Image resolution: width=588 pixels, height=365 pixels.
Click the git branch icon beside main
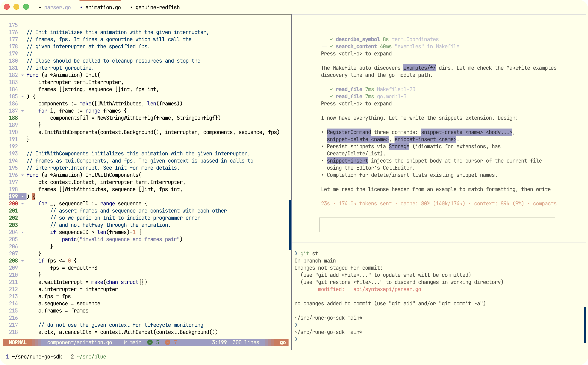coord(125,342)
